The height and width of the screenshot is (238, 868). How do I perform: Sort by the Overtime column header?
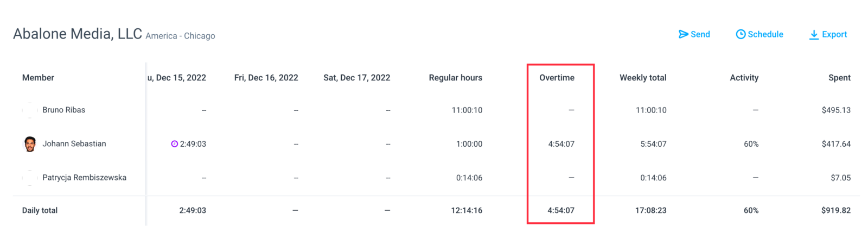coord(557,78)
